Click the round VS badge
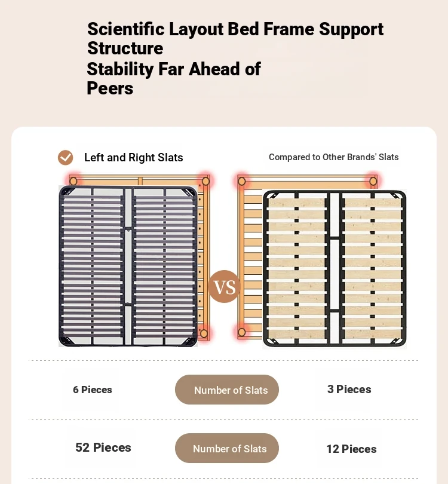 (x=225, y=287)
